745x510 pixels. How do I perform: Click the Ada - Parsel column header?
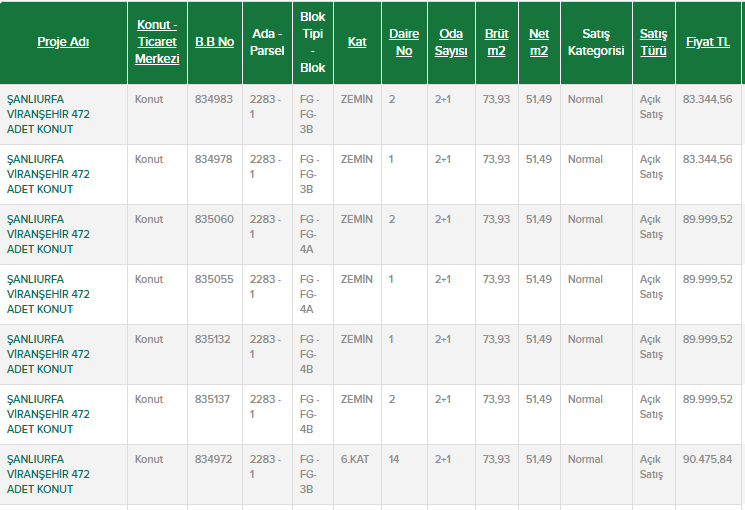coord(268,42)
